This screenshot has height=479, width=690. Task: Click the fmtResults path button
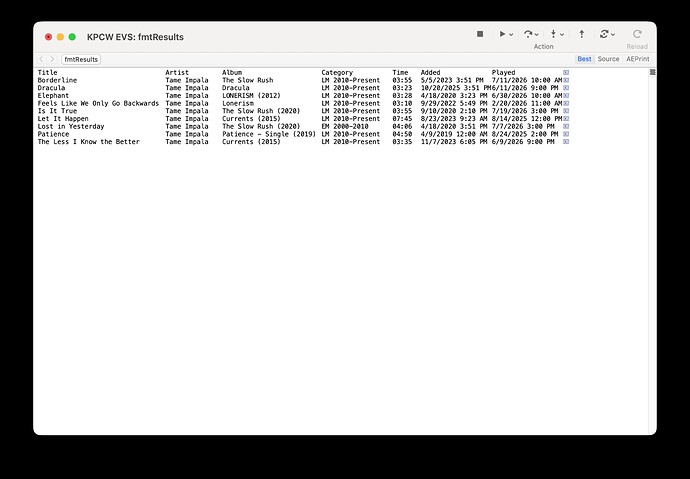[81, 59]
